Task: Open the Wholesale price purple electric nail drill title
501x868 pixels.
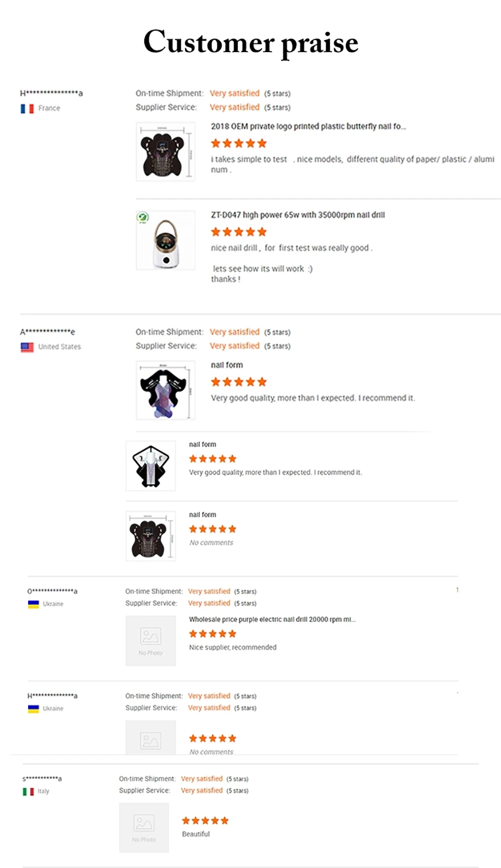Action: 272,619
